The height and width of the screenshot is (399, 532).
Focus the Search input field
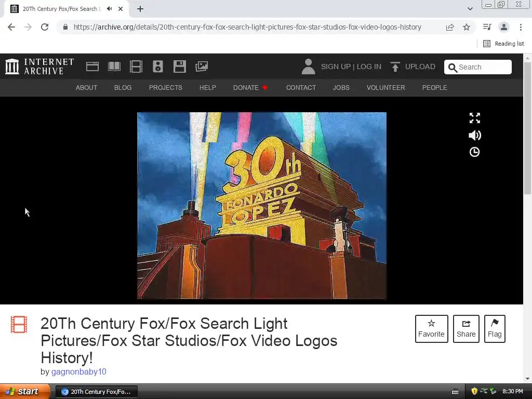[x=478, y=67]
